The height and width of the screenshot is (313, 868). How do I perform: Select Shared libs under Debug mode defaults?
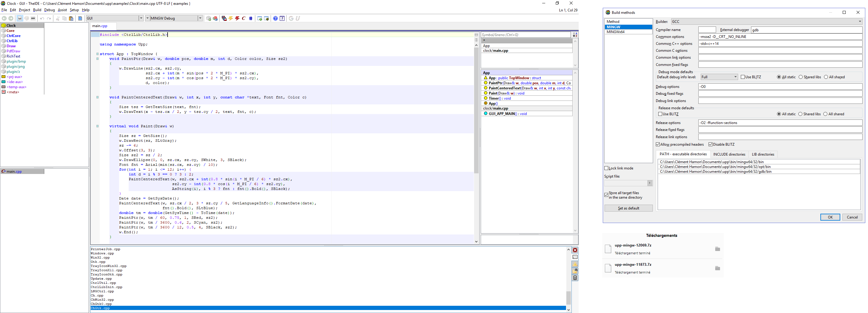800,77
